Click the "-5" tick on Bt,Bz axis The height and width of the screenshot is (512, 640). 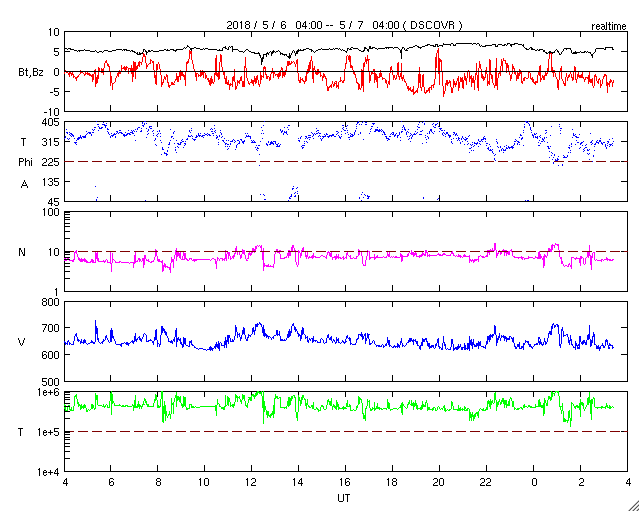pyautogui.click(x=55, y=91)
